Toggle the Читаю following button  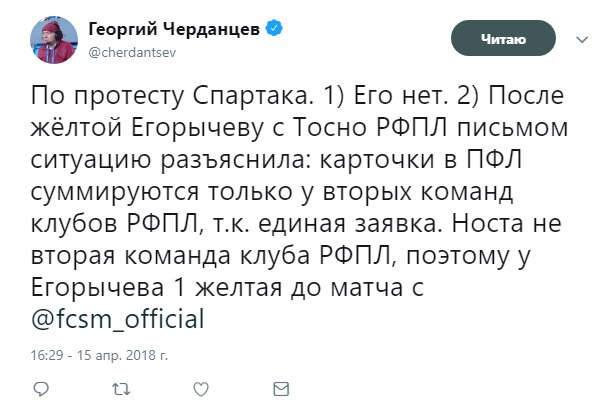tap(503, 39)
